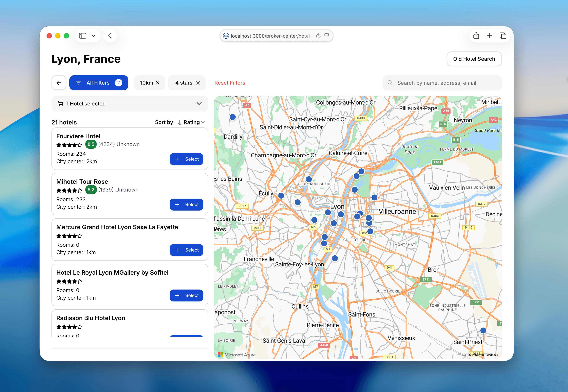
Task: Click the back arrow button beside All Filters
Action: 59,83
